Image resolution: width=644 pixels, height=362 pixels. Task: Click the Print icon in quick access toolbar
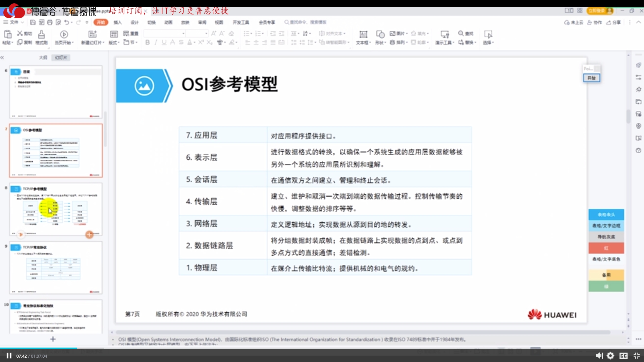point(50,22)
